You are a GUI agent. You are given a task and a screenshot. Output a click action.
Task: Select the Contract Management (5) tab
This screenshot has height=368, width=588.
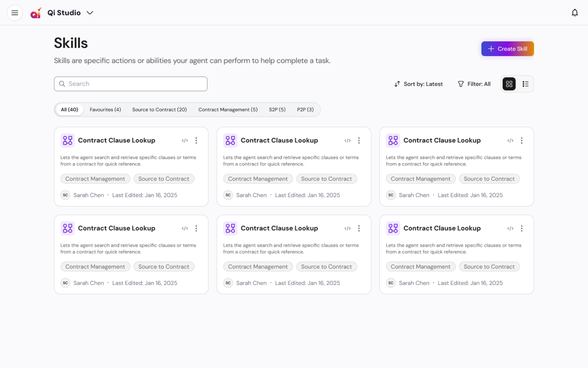[228, 110]
